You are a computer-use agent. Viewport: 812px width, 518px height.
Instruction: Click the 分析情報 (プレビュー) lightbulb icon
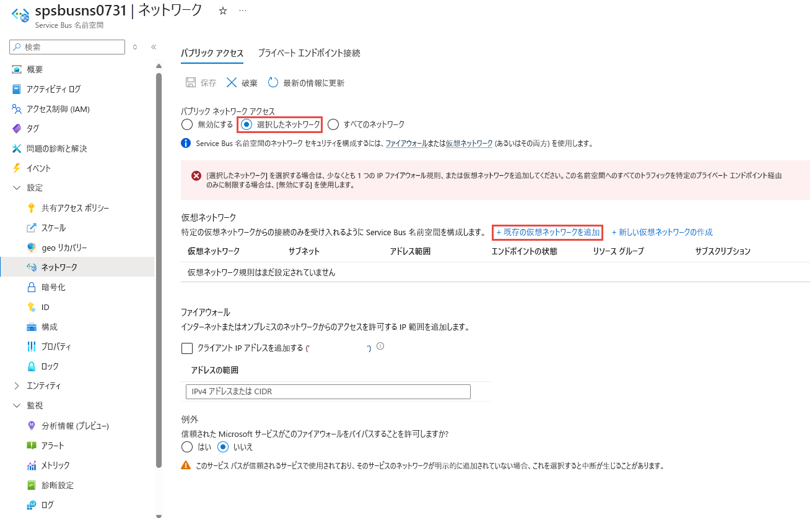[x=32, y=426]
